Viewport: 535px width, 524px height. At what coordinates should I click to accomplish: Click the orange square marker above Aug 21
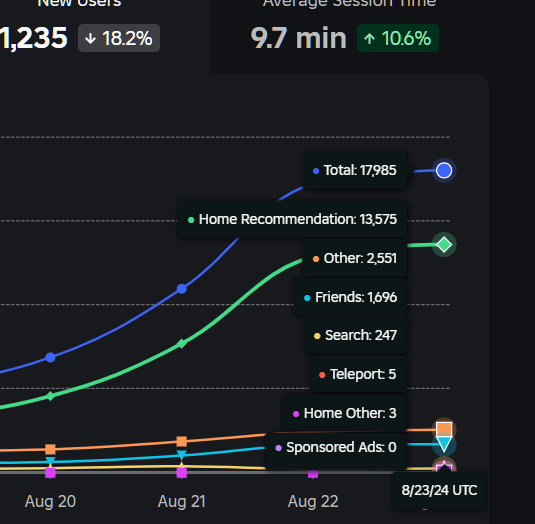[182, 441]
